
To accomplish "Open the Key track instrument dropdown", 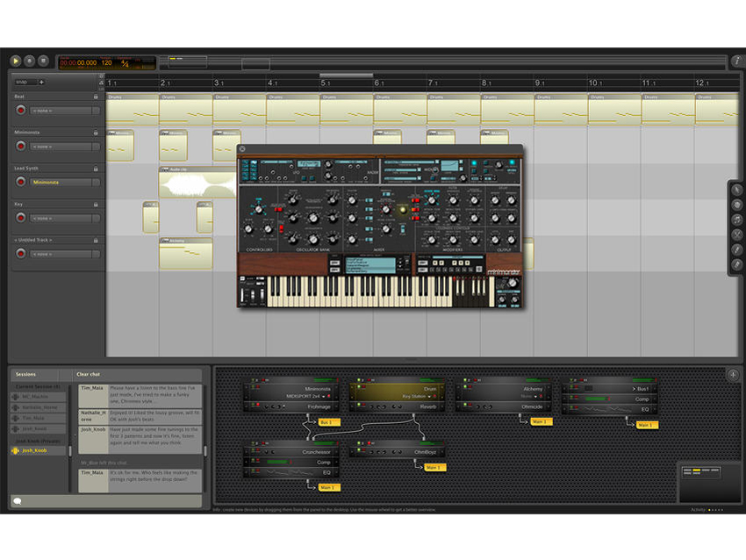I will (x=65, y=219).
